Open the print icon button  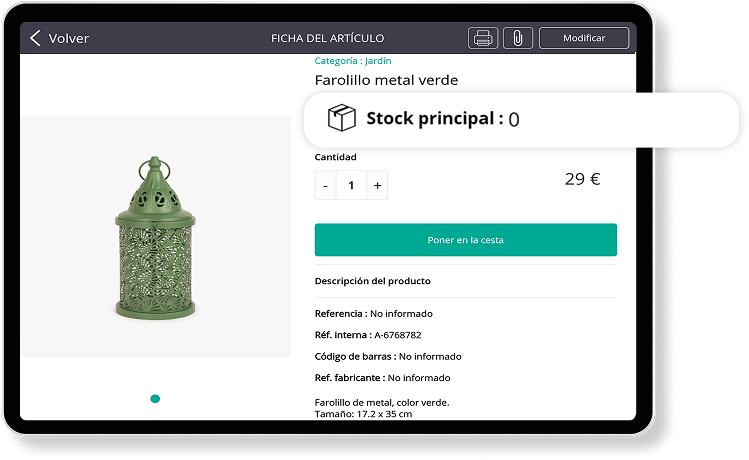[483, 39]
